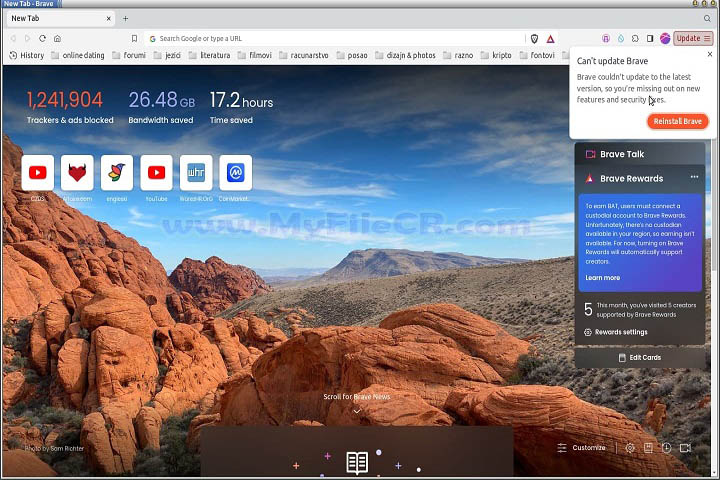Open the tile labeled YouTube

(156, 173)
